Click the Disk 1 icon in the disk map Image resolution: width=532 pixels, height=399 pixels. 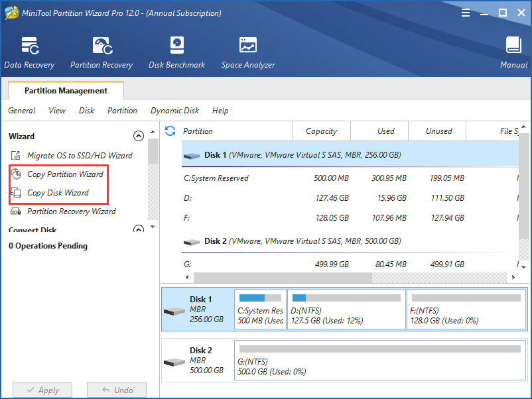pyautogui.click(x=174, y=311)
